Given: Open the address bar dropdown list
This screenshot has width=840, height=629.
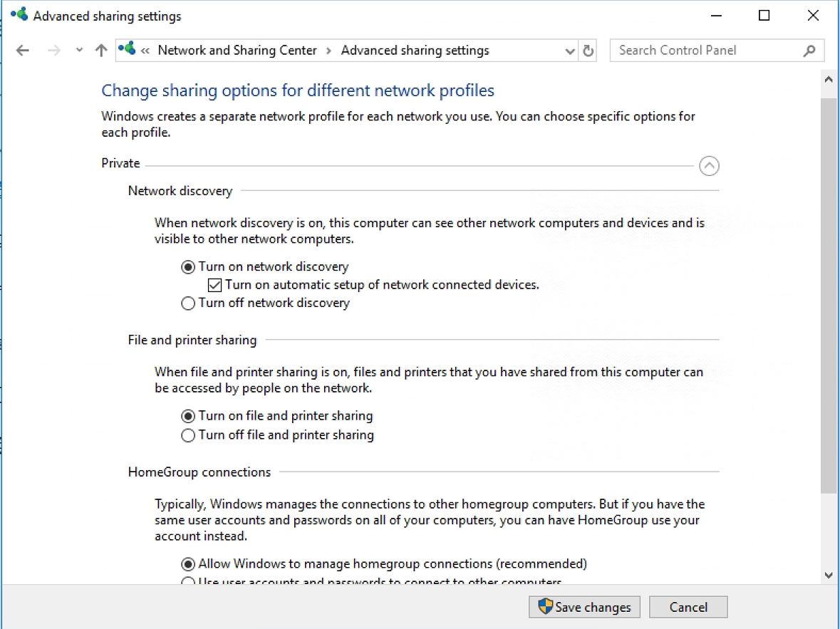Looking at the screenshot, I should click(569, 51).
